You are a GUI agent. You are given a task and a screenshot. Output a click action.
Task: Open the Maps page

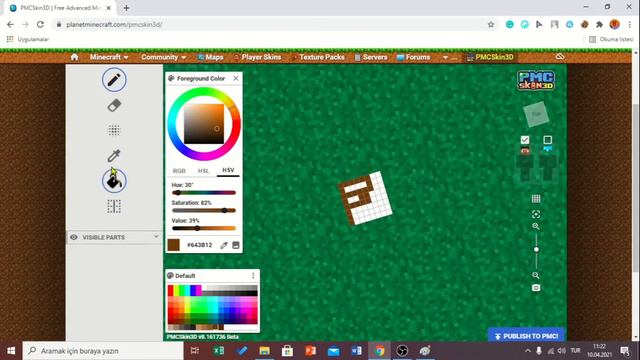point(211,57)
